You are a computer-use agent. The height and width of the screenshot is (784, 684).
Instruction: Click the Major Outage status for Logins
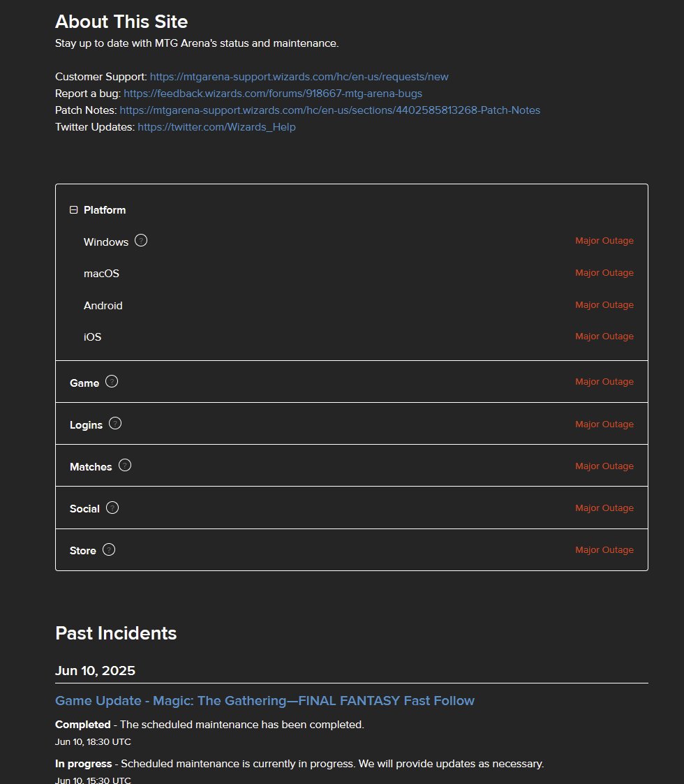click(604, 424)
